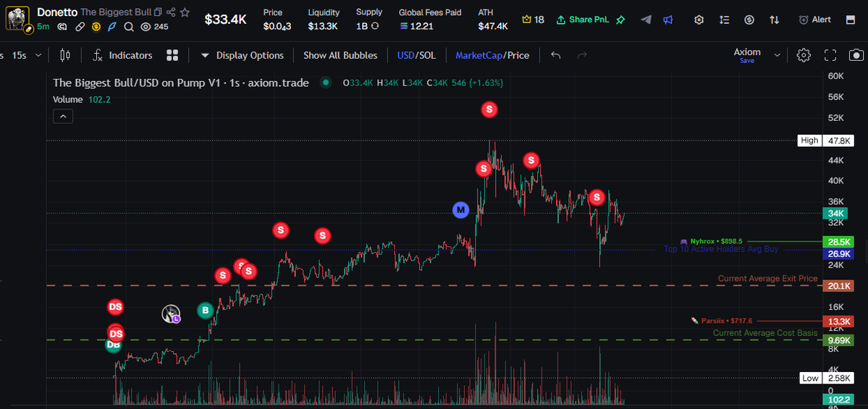Screen dimensions: 868x409
Task: Click the S sell bubble near 56K level
Action: coord(489,109)
